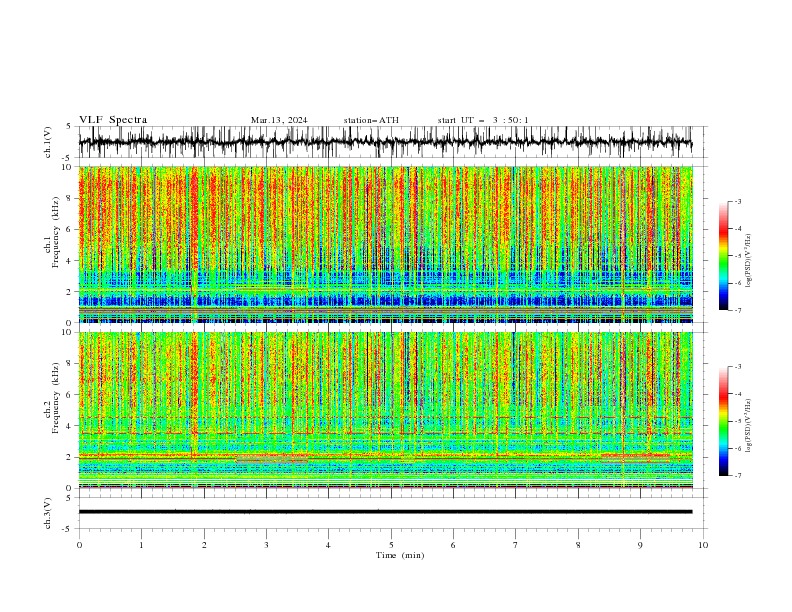This screenshot has width=792, height=612.
Task: Click the ch.2 "Frequency (kHz)" axis label
Action: point(56,398)
